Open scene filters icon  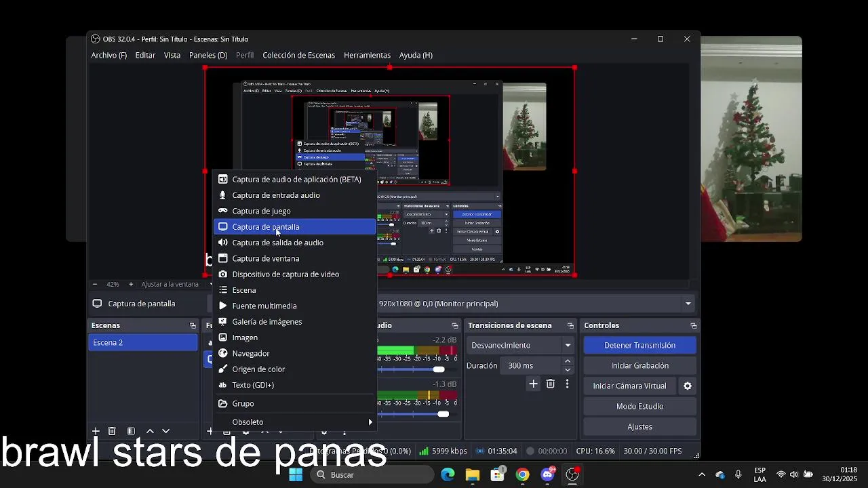pyautogui.click(x=131, y=431)
